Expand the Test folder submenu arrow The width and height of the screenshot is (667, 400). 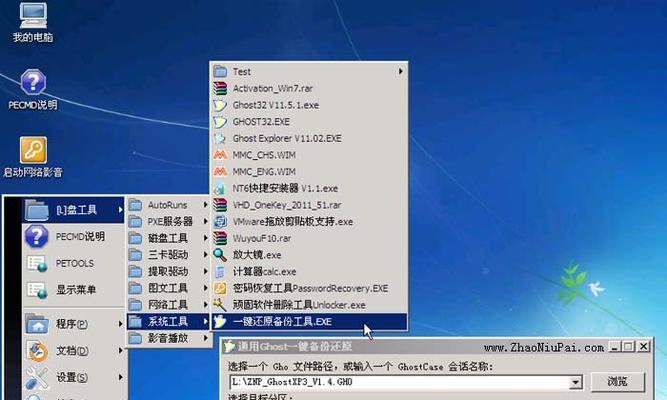click(400, 71)
